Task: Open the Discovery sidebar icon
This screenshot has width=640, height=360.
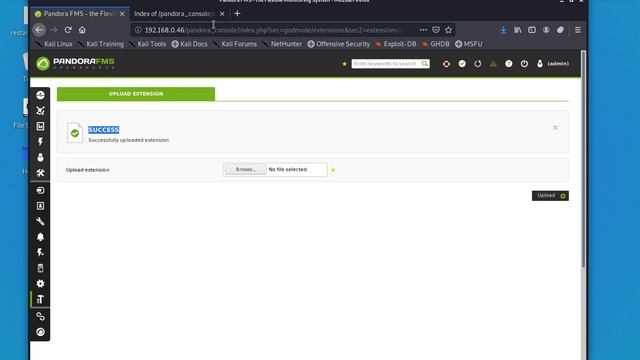Action: (40, 190)
